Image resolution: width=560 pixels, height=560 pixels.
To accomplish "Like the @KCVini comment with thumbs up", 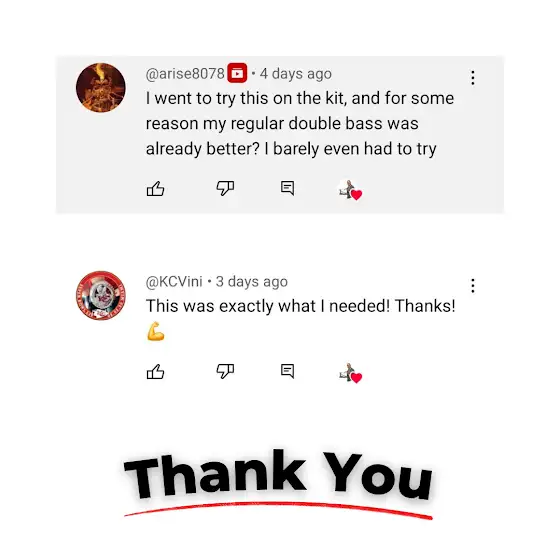I will (x=155, y=371).
